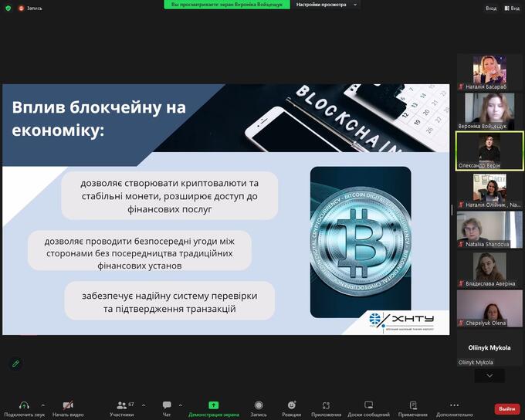
Task: Click the green shield encryption icon
Action: tap(8, 8)
